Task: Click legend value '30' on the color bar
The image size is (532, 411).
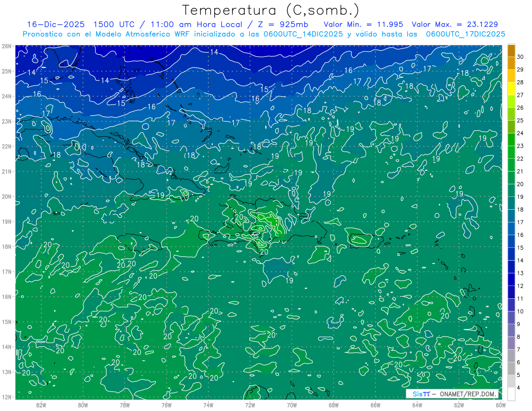Action: pyautogui.click(x=520, y=57)
